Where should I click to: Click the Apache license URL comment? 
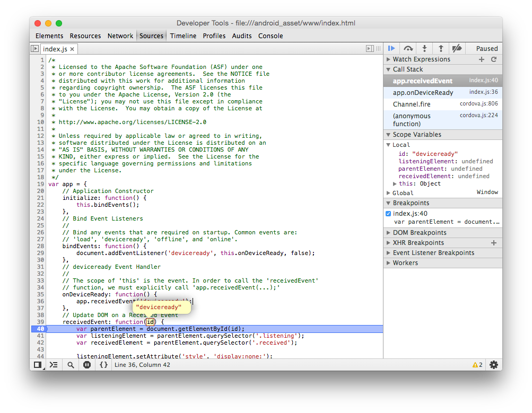coord(132,122)
